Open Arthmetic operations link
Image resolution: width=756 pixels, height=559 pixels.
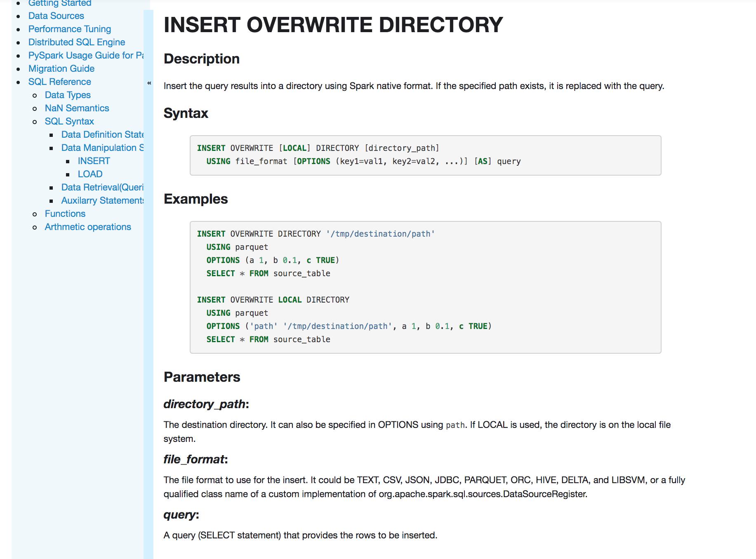pos(88,227)
